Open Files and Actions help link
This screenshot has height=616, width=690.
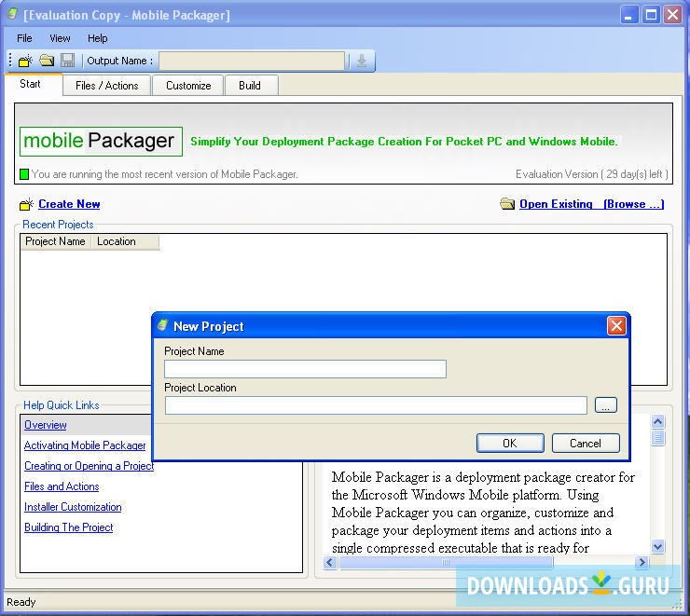point(62,486)
